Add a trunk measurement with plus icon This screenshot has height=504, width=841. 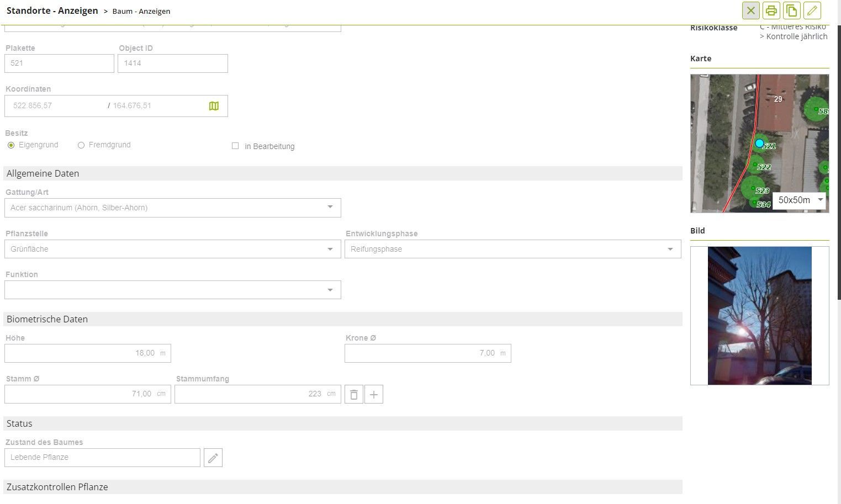pos(374,395)
